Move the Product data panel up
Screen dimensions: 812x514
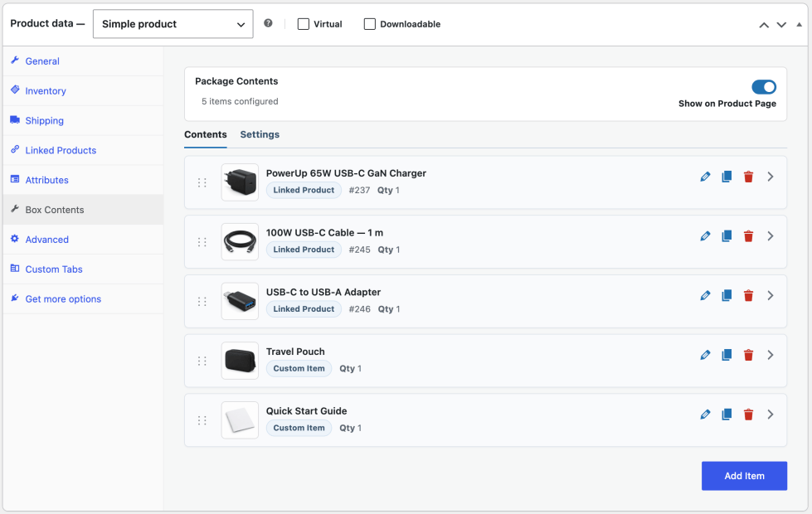coord(764,25)
